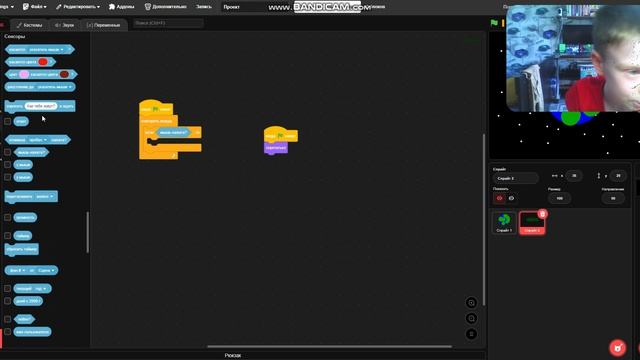The image size is (640, 360).
Task: Open the Файл menu
Action: (34, 7)
